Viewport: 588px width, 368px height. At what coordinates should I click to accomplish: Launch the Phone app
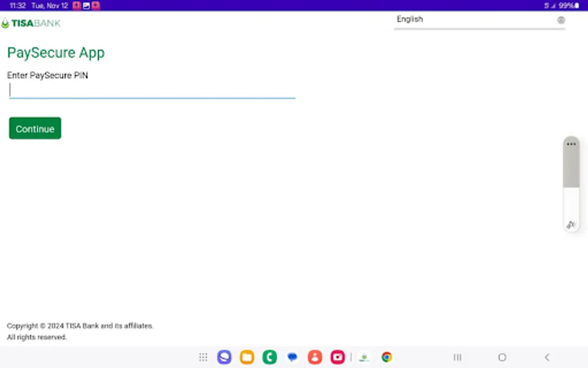pyautogui.click(x=269, y=357)
